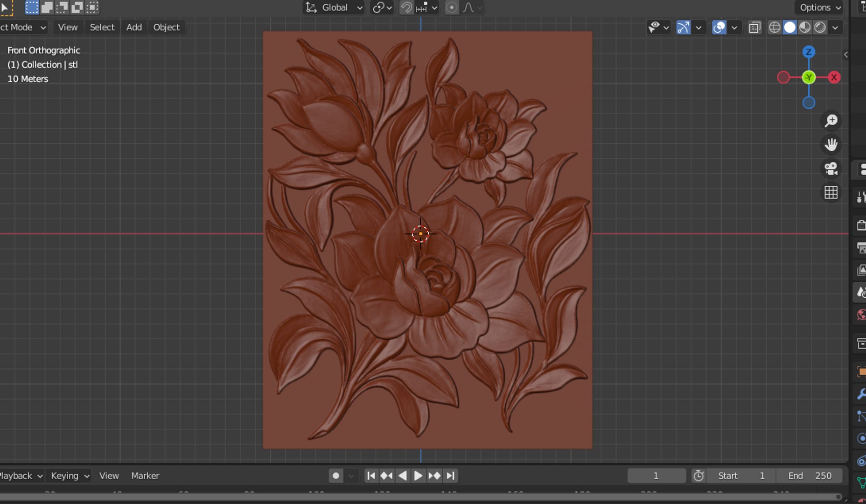Screen dimensions: 866x504
Task: Select Wireframe viewport shading
Action: point(775,28)
